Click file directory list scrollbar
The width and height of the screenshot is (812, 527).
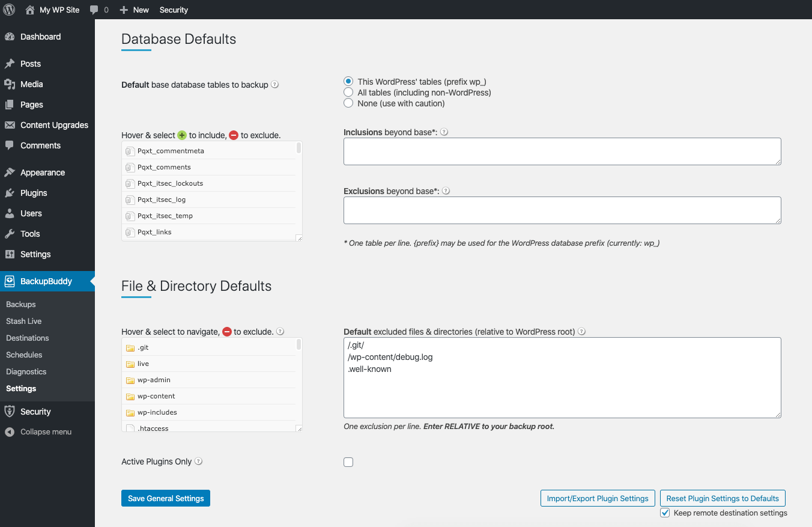299,344
